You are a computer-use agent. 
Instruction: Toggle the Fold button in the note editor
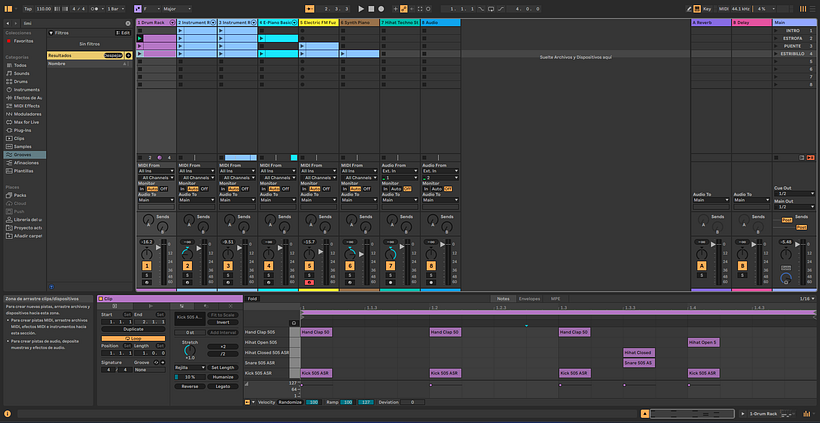(x=252, y=298)
